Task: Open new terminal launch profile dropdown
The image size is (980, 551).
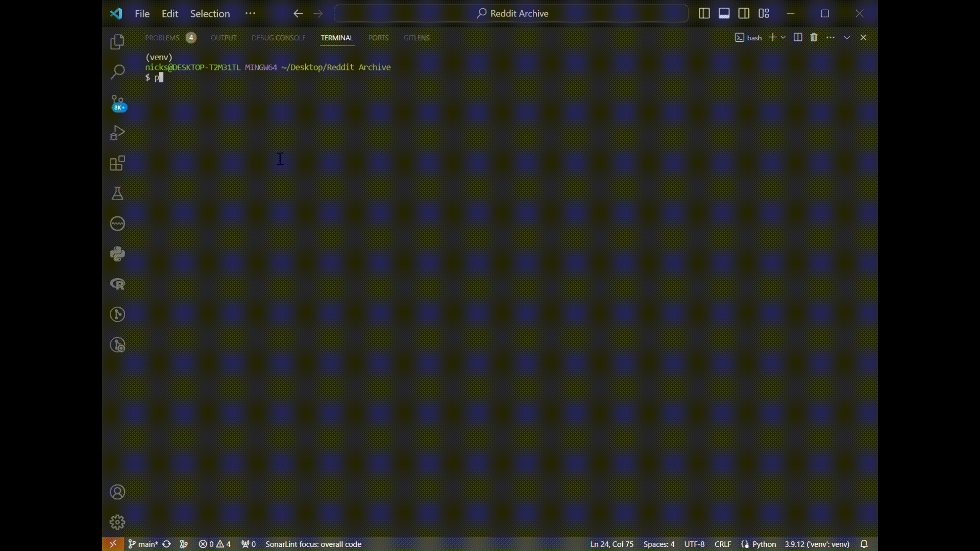Action: [x=783, y=37]
